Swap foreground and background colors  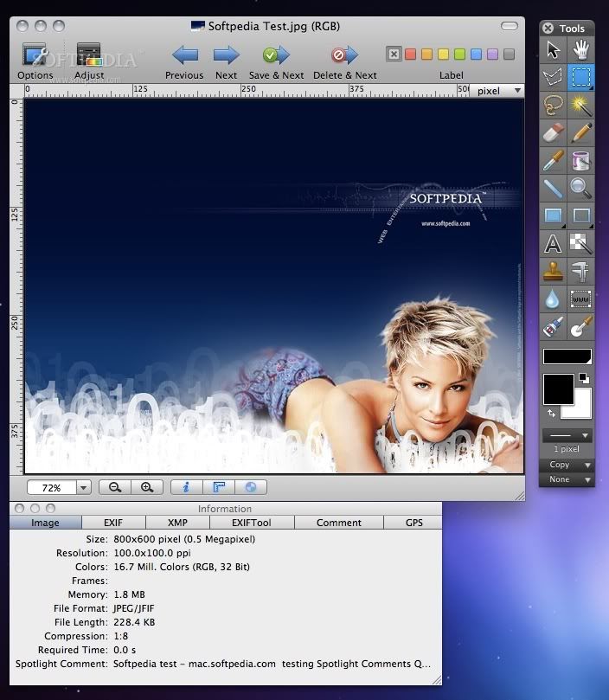tap(551, 414)
